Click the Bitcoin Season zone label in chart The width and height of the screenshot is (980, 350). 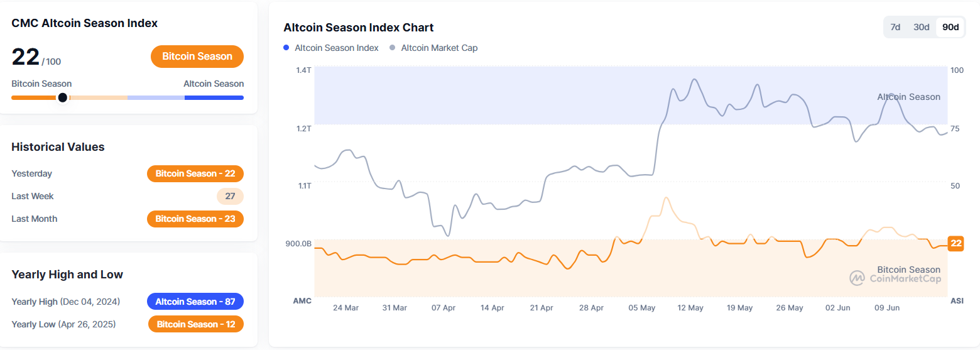908,270
